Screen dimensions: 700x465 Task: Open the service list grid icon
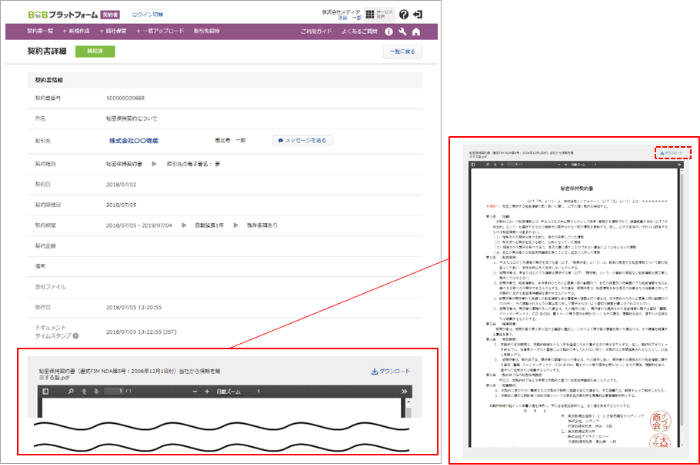click(x=371, y=15)
